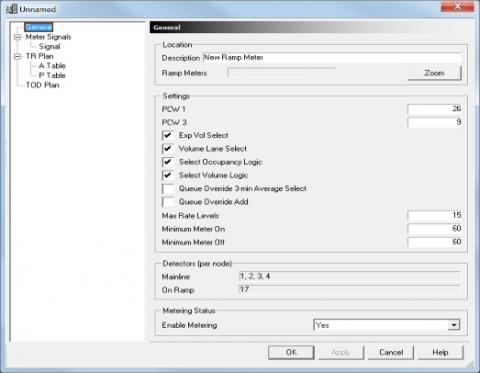The height and width of the screenshot is (373, 480).
Task: Toggle Select Volume Logic checkbox
Action: click(x=168, y=175)
